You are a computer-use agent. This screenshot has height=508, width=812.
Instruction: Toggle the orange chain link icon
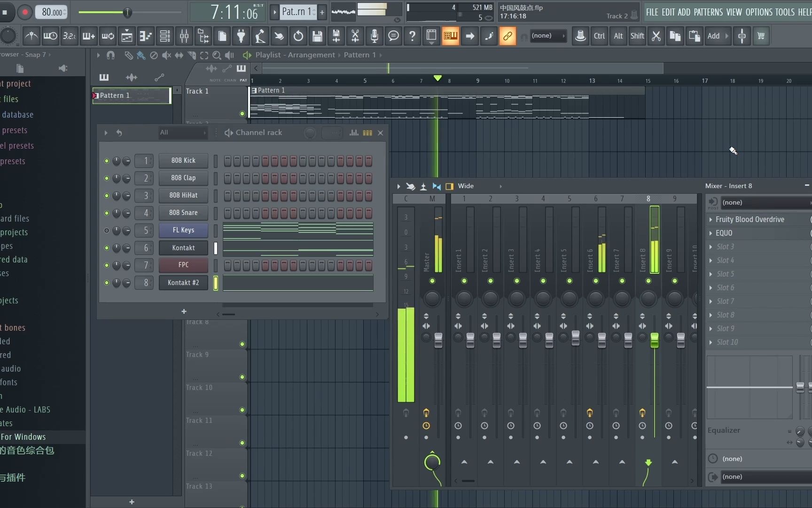pyautogui.click(x=507, y=36)
